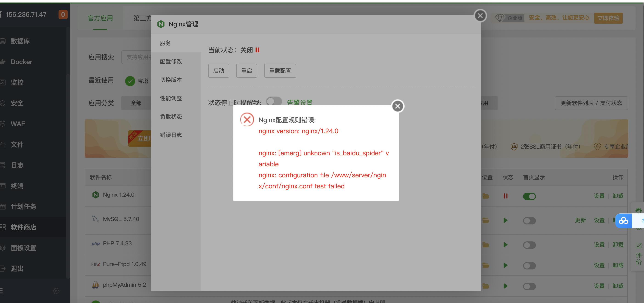This screenshot has height=303, width=644.
Task: Click 更新 link in MySQL row
Action: click(580, 221)
